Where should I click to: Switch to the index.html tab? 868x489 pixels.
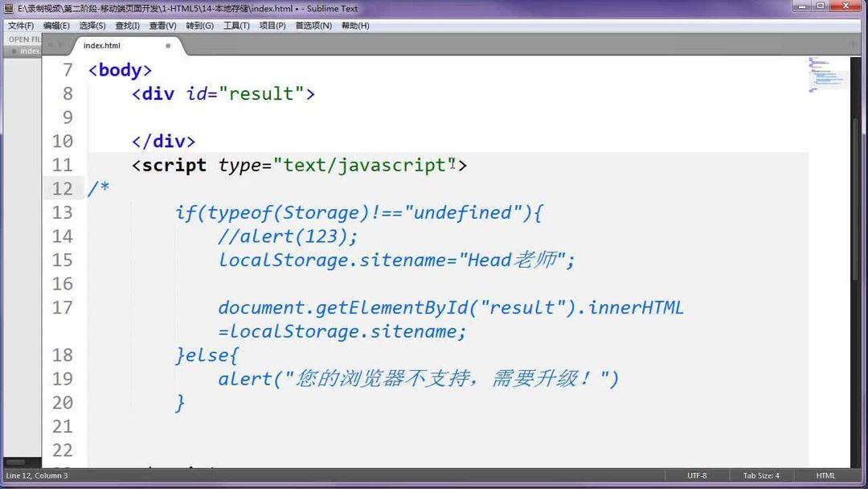101,46
